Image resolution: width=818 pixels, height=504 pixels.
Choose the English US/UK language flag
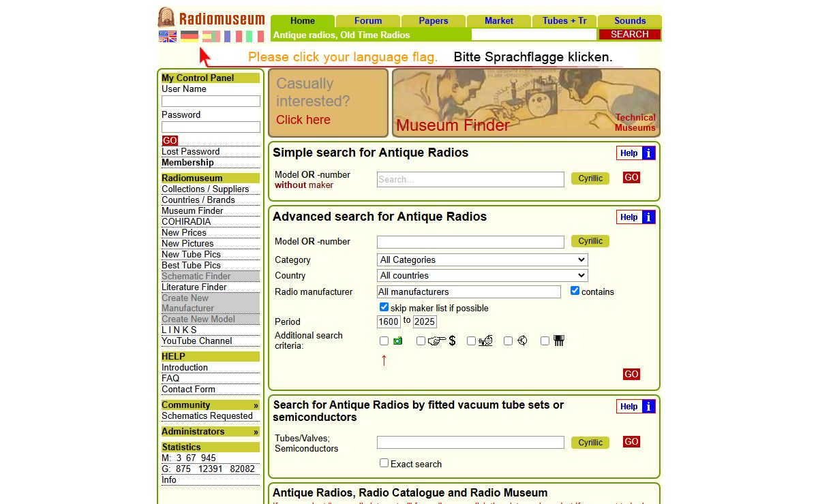[168, 37]
